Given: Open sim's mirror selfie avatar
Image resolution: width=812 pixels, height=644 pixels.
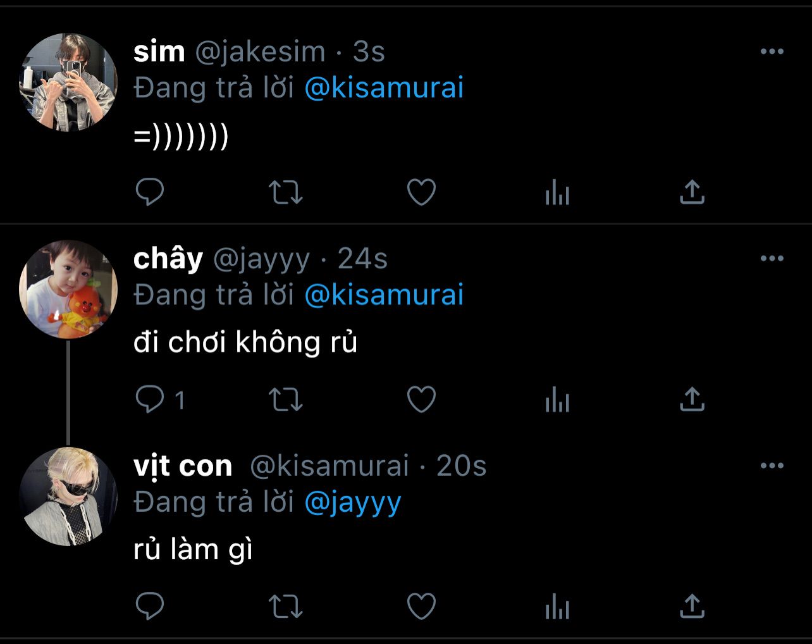Looking at the screenshot, I should pos(68,82).
